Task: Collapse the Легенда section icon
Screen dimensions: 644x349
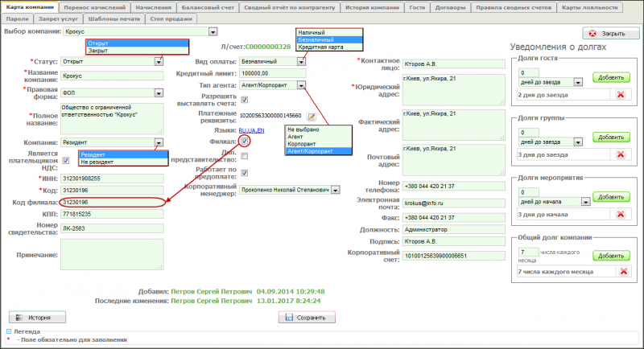Action: click(x=9, y=332)
